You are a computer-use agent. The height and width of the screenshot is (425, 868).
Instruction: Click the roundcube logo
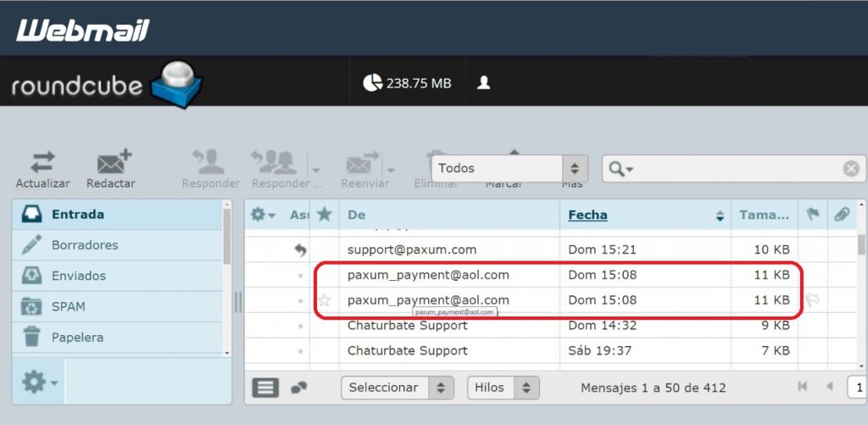click(x=106, y=85)
